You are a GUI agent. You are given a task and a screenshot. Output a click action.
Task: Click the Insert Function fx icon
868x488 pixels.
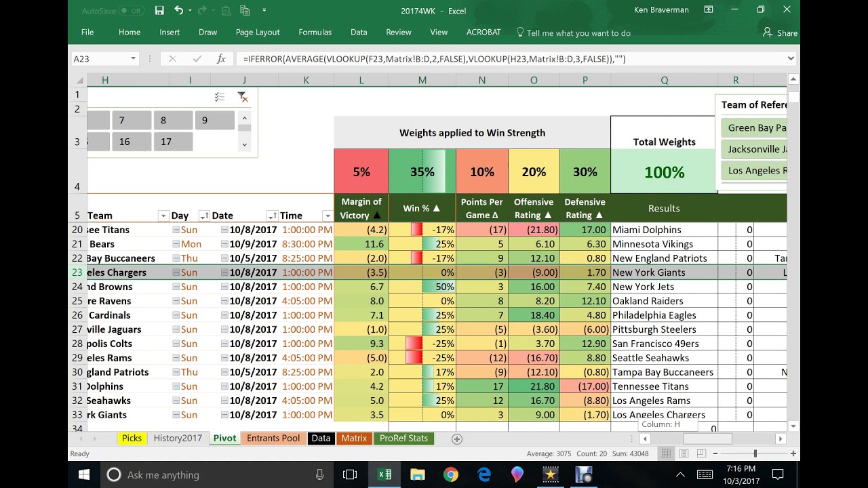click(x=221, y=59)
